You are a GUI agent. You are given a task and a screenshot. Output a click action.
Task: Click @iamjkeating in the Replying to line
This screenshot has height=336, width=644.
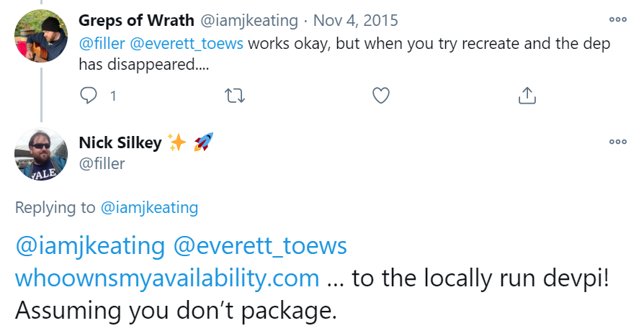pyautogui.click(x=149, y=208)
